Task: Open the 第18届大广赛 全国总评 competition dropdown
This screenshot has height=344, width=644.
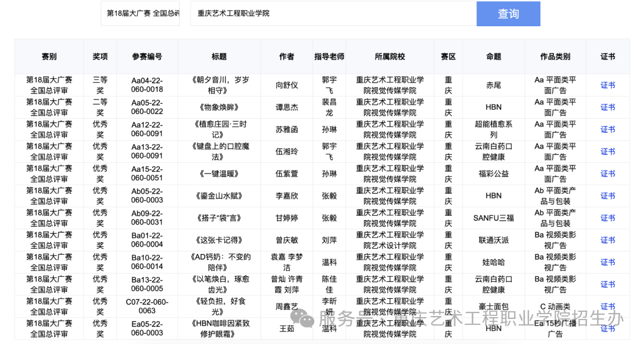Action: tap(140, 14)
